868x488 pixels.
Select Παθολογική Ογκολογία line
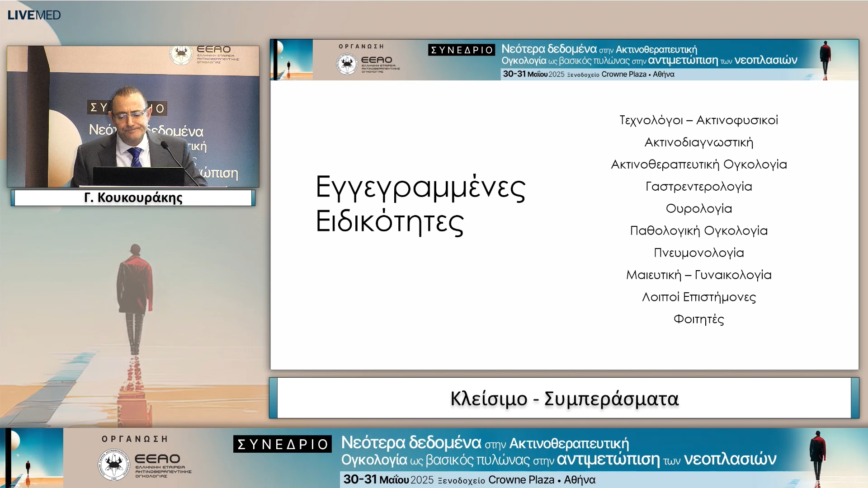tap(698, 231)
